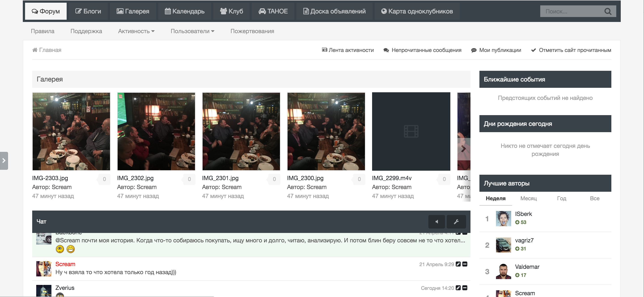Image resolution: width=644 pixels, height=297 pixels.
Task: Open the Правила link
Action: coord(42,31)
